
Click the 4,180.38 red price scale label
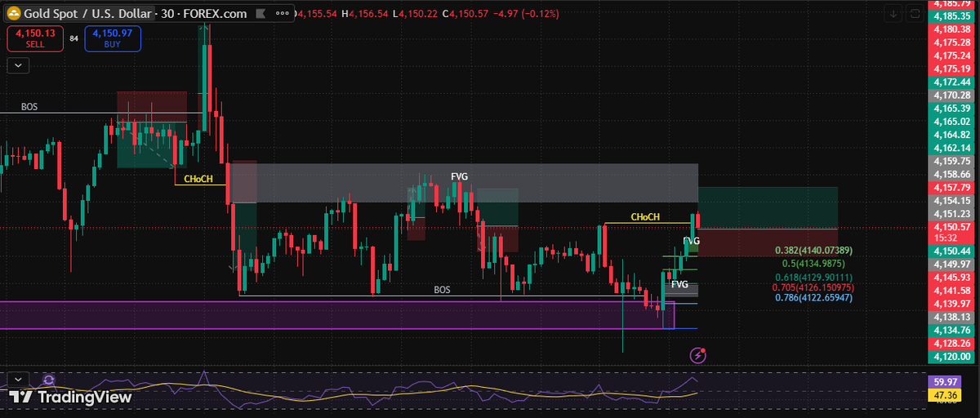[x=954, y=29]
